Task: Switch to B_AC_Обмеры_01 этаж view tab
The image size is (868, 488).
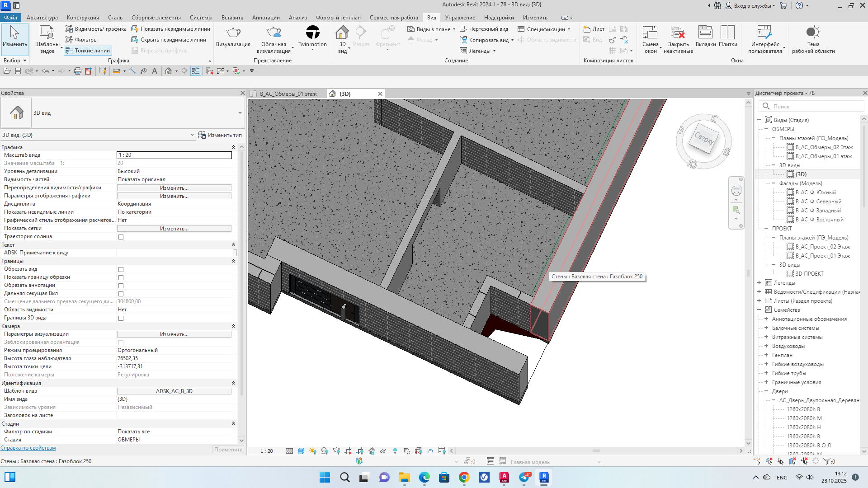Action: (x=288, y=94)
